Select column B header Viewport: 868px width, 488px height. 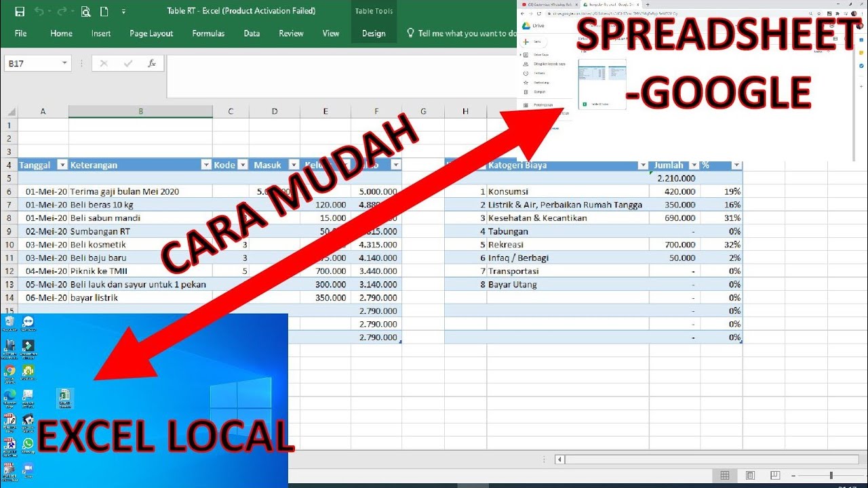pos(140,112)
